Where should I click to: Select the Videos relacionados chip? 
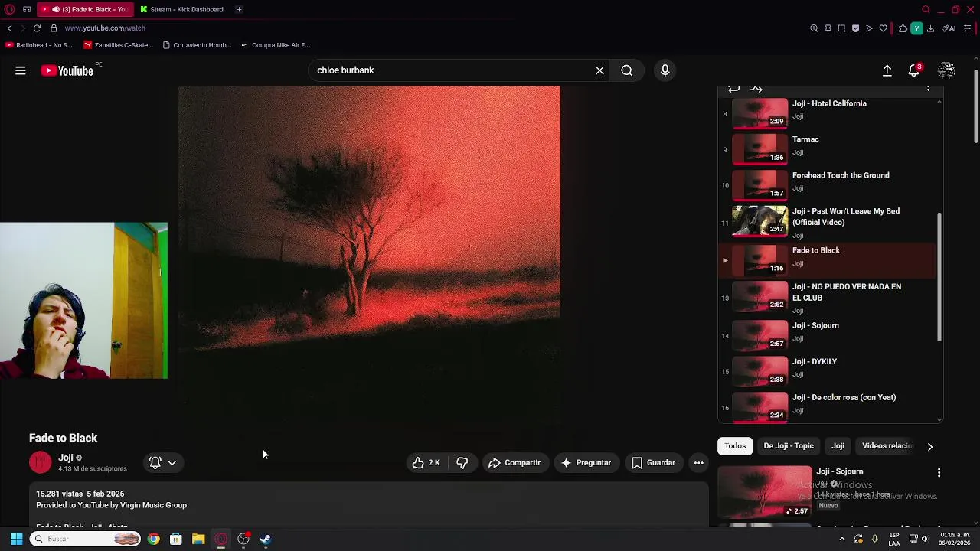887,446
